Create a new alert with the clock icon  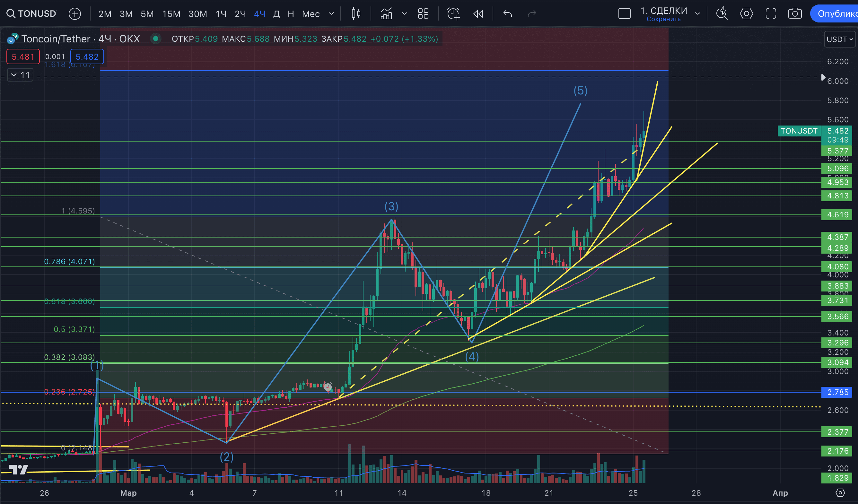click(453, 13)
